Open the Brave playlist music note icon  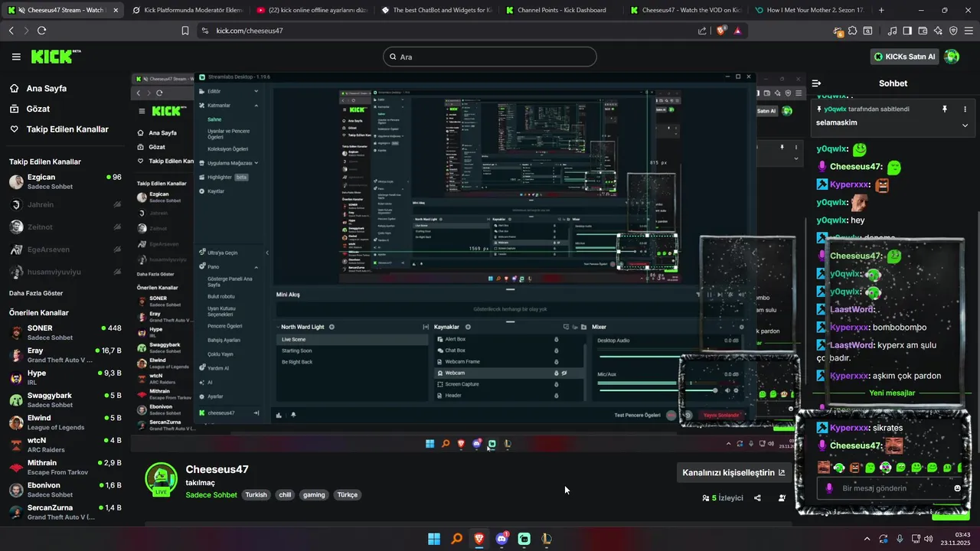(892, 31)
